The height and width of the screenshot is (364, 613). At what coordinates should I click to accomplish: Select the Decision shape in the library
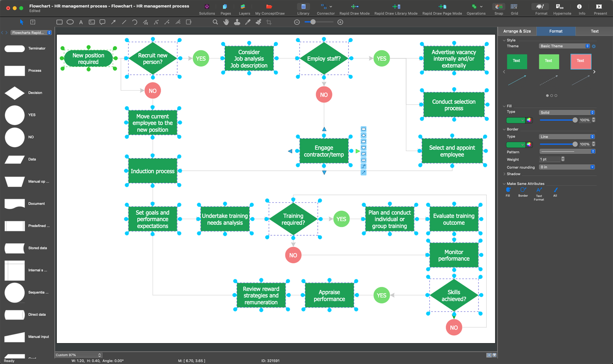[15, 93]
